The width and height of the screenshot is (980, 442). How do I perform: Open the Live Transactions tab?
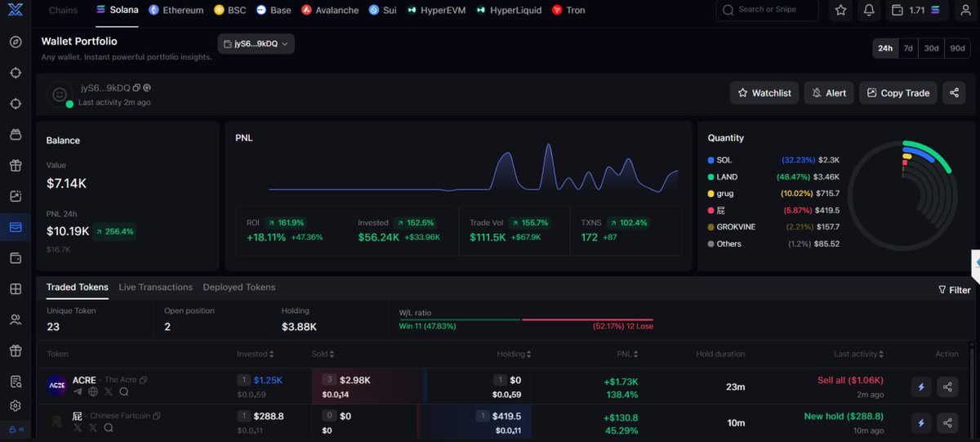(155, 288)
